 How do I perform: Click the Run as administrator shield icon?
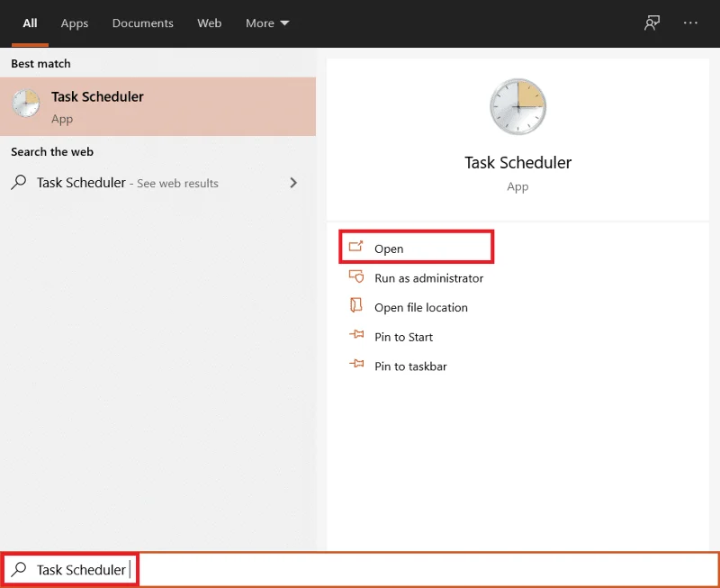356,276
